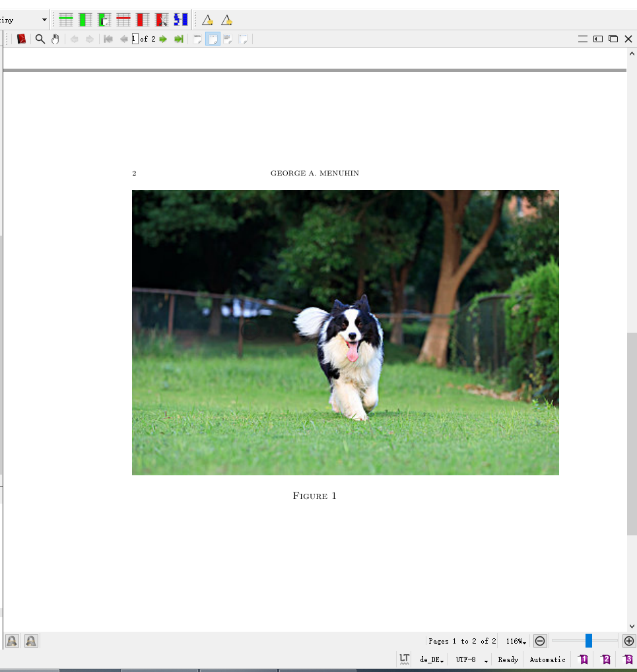This screenshot has width=637, height=672.
Task: Set zoom to 100% actual size
Action: (x=197, y=39)
